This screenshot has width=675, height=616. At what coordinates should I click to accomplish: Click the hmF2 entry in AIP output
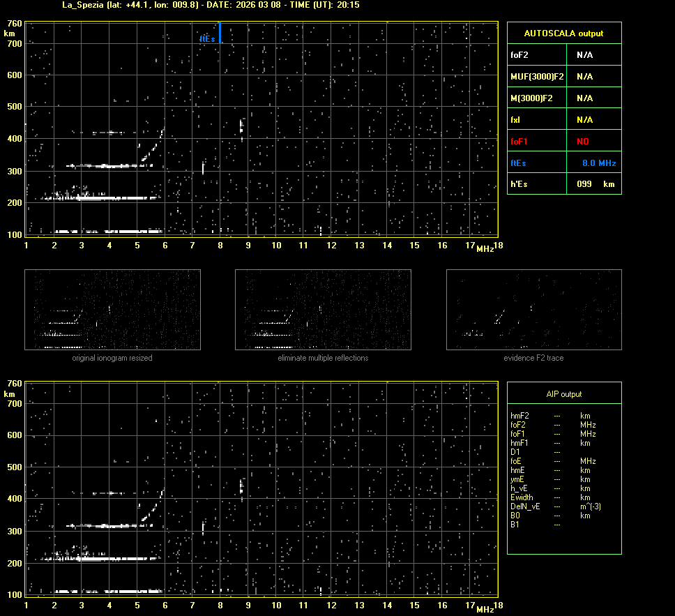(x=519, y=416)
